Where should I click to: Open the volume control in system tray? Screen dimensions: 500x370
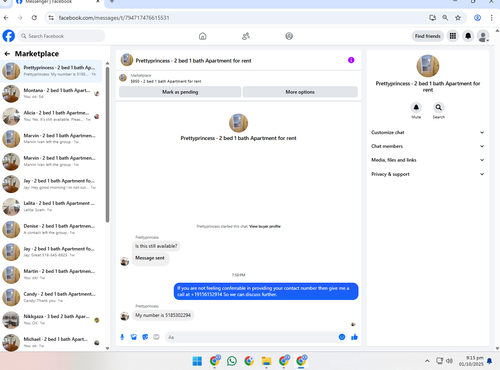(x=450, y=361)
